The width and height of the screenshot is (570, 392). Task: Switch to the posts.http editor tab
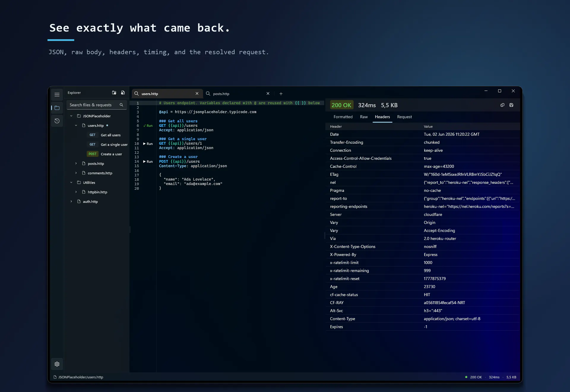pyautogui.click(x=238, y=94)
